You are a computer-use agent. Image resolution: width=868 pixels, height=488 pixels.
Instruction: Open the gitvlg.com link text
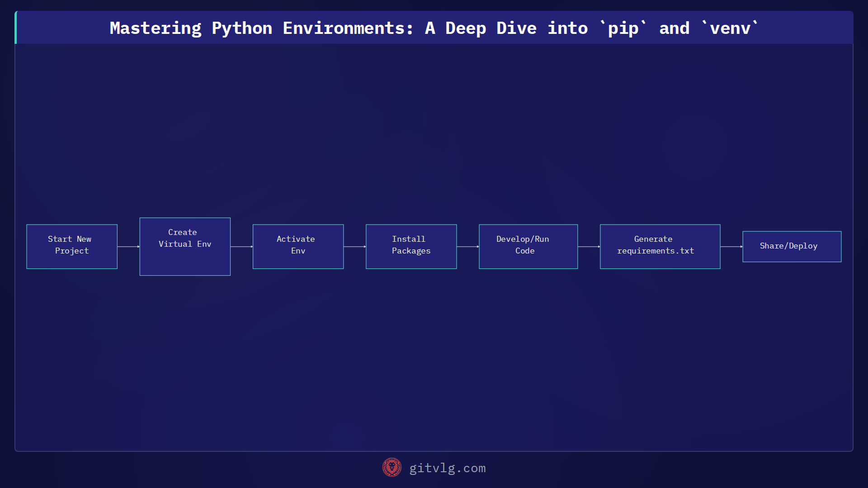(448, 468)
